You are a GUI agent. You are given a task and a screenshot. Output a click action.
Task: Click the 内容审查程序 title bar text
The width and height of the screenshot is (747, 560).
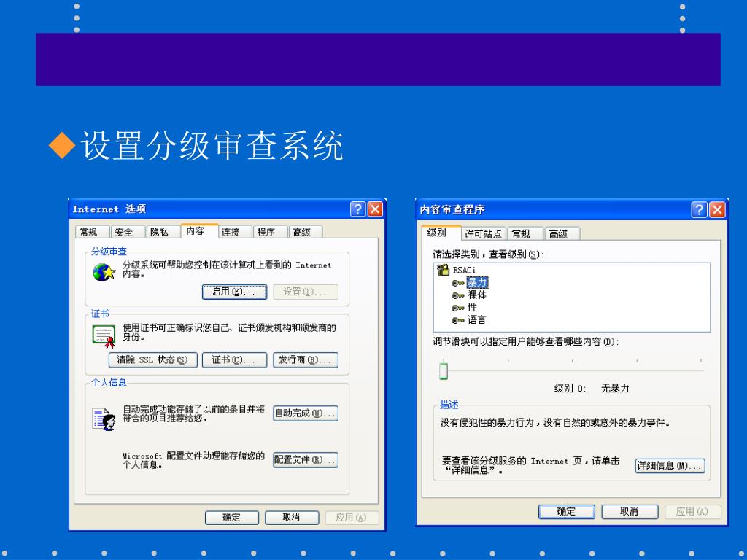click(452, 209)
